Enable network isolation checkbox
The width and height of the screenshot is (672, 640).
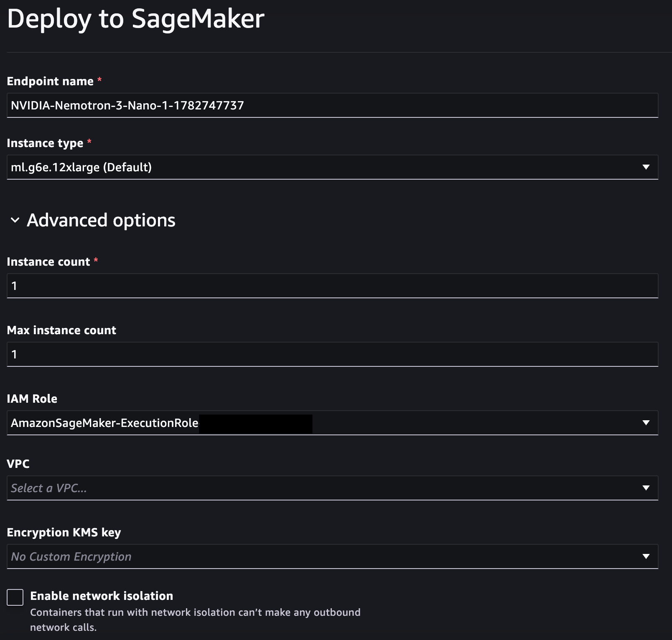click(15, 597)
